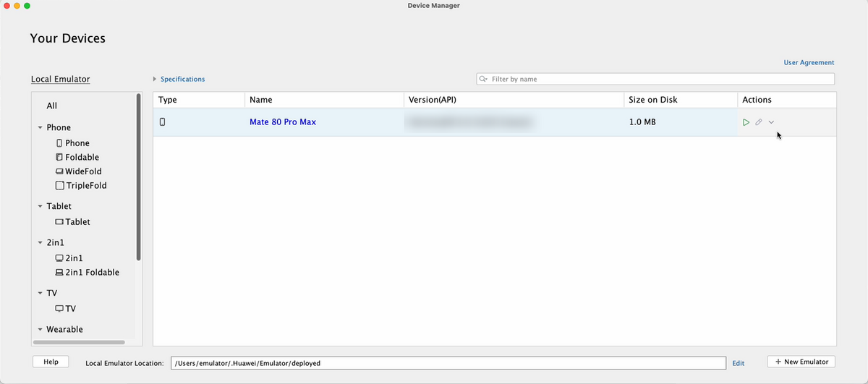Select Foldable device category
868x384 pixels.
coord(82,157)
